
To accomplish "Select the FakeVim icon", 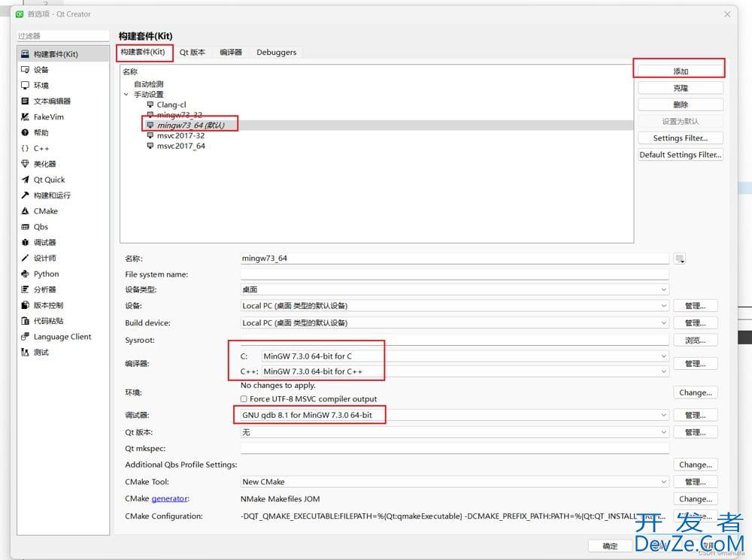I will pos(25,117).
